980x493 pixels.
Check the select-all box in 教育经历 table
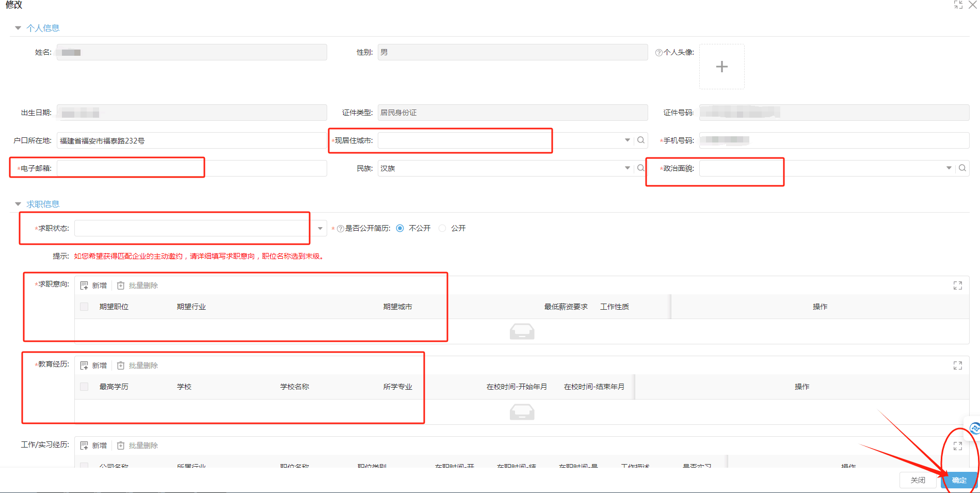tap(84, 387)
